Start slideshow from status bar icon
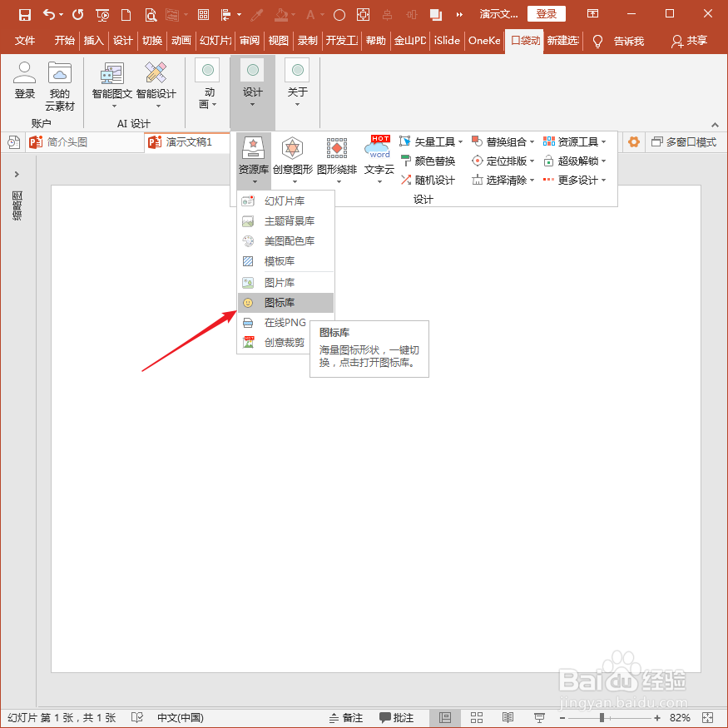 click(539, 718)
